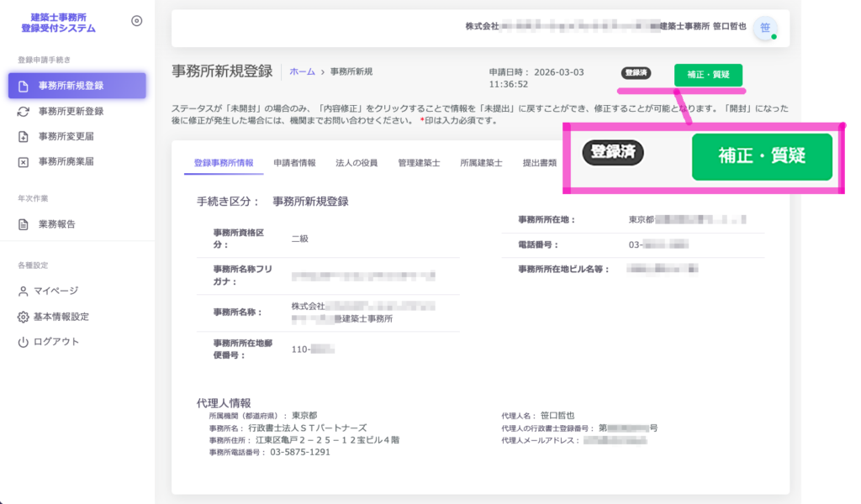Switch to the 所属建築士 tab
This screenshot has height=504, width=861.
[x=481, y=163]
